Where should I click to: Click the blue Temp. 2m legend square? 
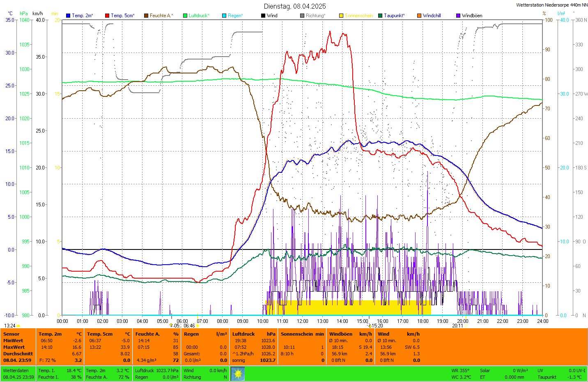tap(68, 16)
